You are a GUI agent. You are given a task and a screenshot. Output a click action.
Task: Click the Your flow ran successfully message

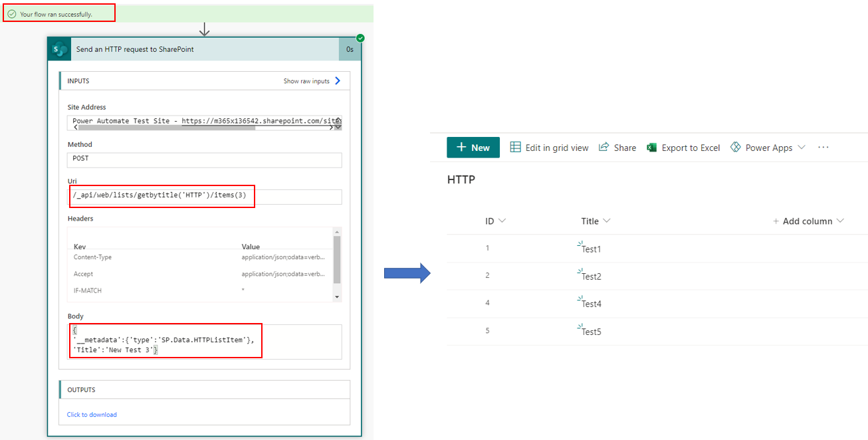click(x=56, y=14)
